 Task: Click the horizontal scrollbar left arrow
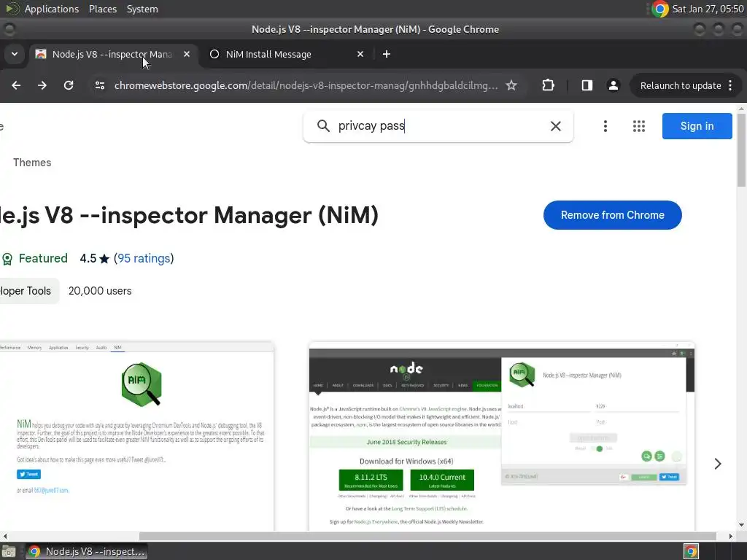point(5,536)
